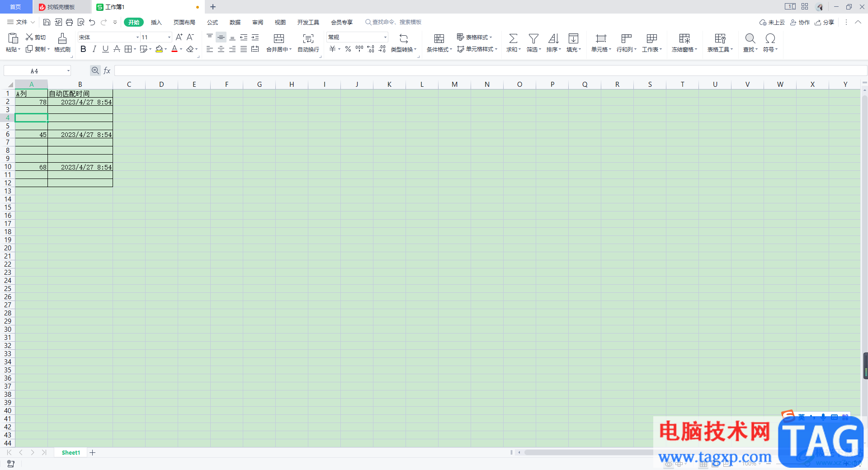Toggle align text left
Viewport: 868px width, 470px height.
click(x=210, y=49)
